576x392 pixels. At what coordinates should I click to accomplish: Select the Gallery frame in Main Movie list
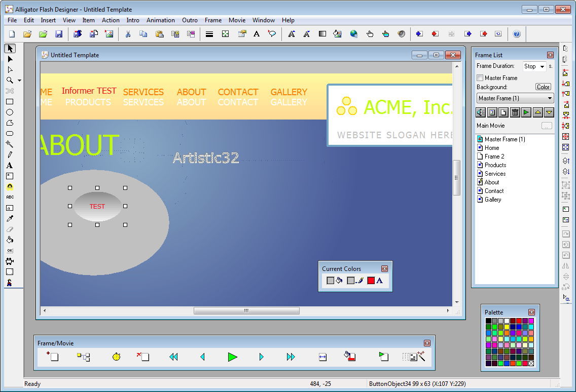coord(492,200)
